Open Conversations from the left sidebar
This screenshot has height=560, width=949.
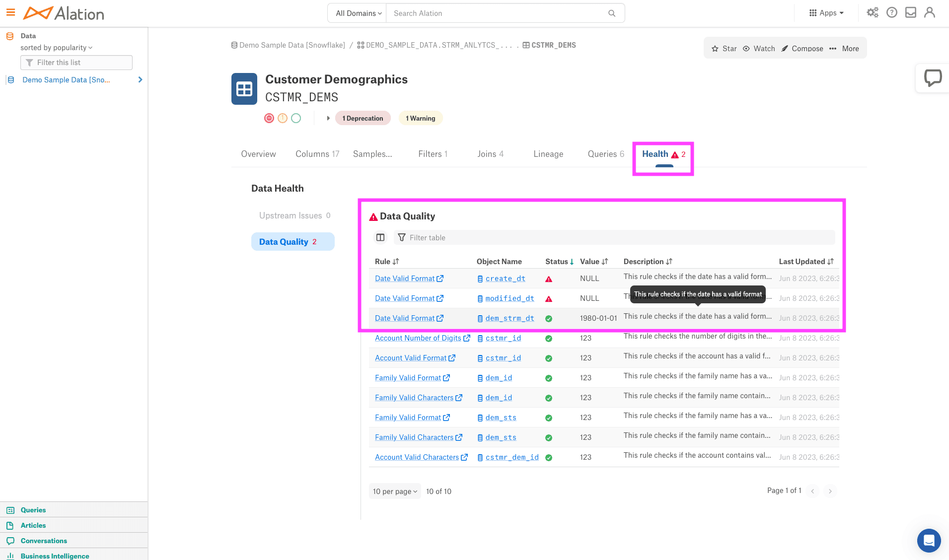(44, 541)
